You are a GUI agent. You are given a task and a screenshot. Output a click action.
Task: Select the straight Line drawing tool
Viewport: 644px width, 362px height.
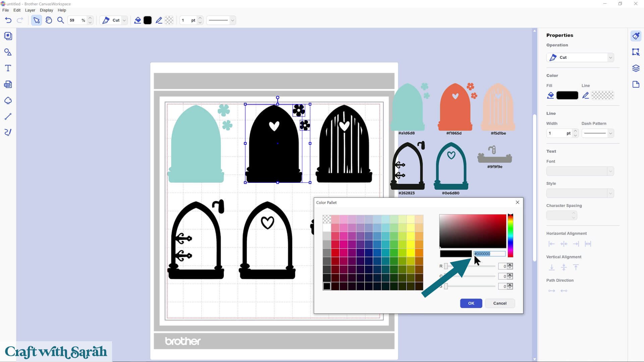(8, 117)
